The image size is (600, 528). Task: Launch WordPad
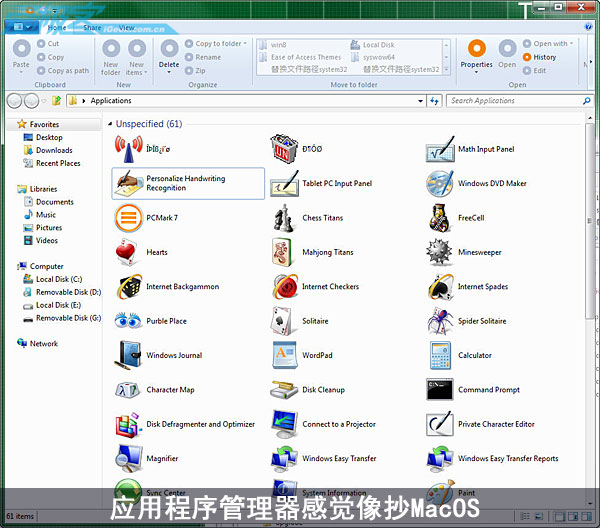click(x=301, y=355)
